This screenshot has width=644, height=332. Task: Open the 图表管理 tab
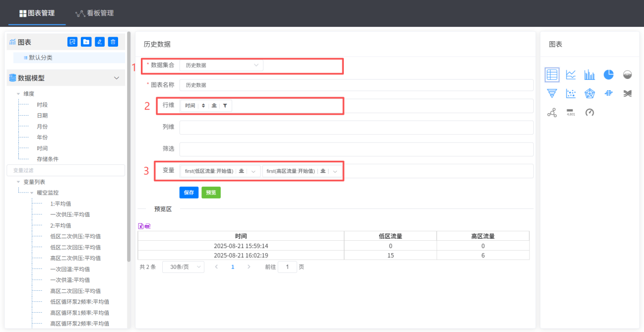(x=37, y=13)
